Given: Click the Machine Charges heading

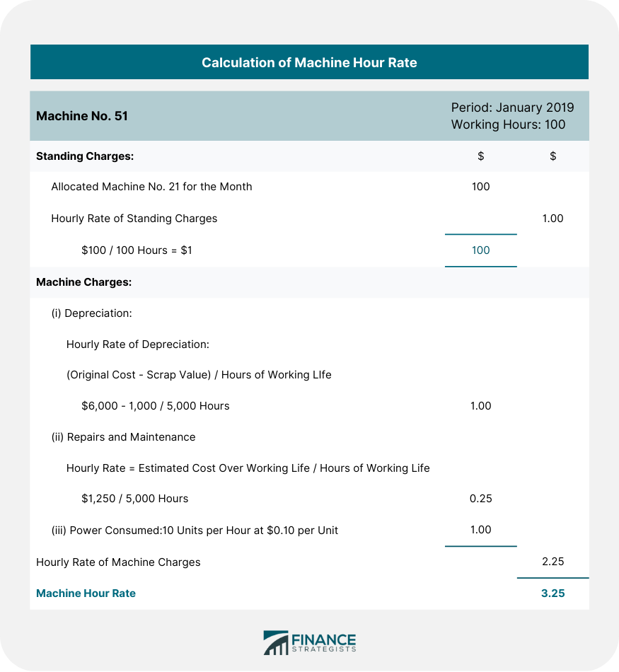Looking at the screenshot, I should coord(83,282).
